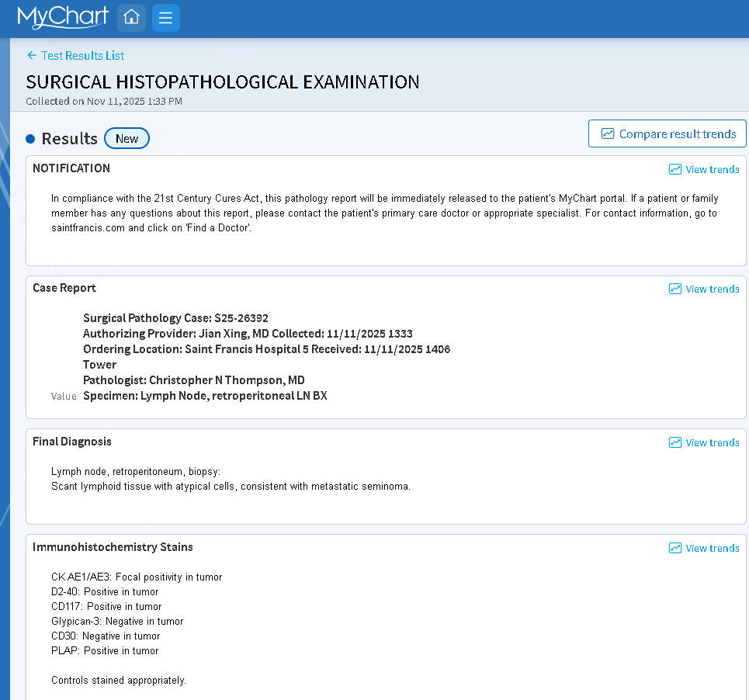Click the Case Report section heading
Screen dimensions: 749x700
point(64,288)
